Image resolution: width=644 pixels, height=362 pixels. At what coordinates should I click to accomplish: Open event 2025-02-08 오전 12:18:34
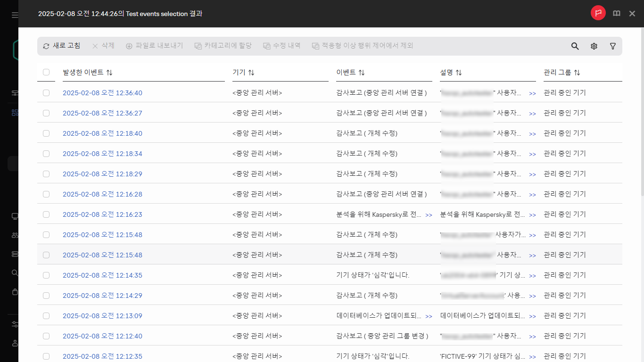coord(102,154)
